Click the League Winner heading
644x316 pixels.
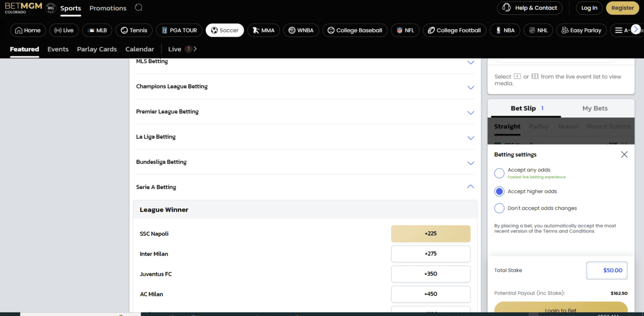(x=164, y=210)
